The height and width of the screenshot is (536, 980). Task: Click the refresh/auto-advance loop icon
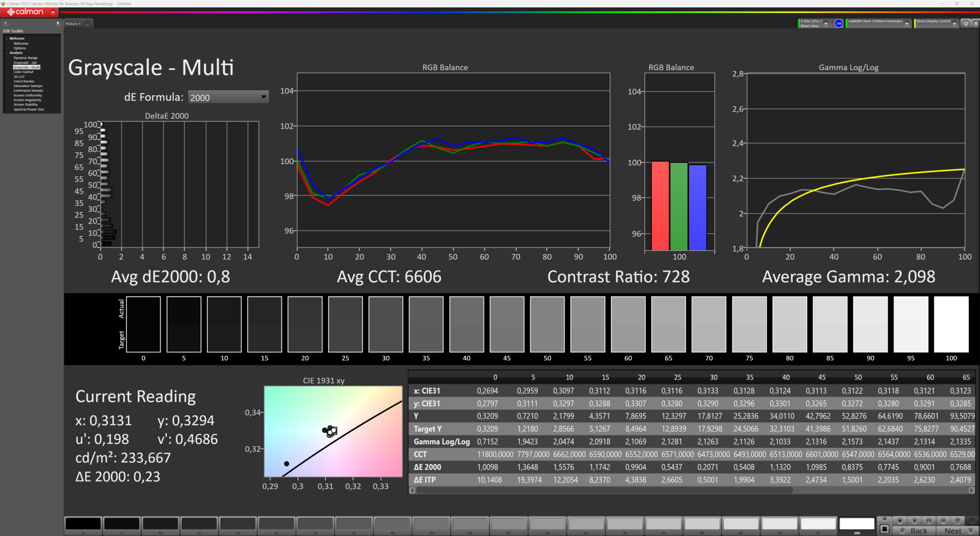(x=958, y=521)
